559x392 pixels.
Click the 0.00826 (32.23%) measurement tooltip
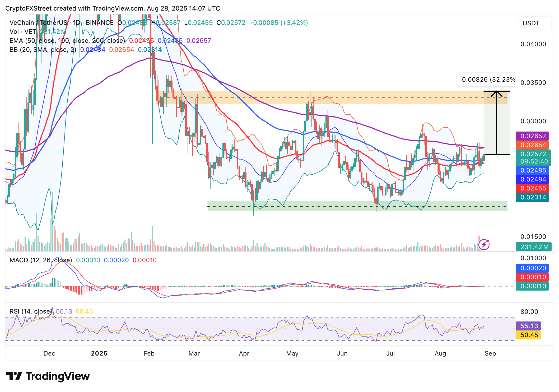(488, 80)
